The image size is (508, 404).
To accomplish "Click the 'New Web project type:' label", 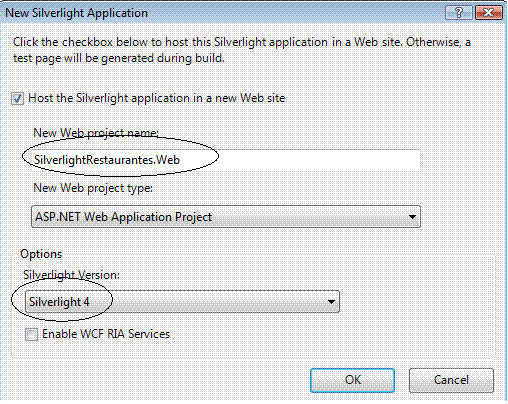I will coord(93,188).
